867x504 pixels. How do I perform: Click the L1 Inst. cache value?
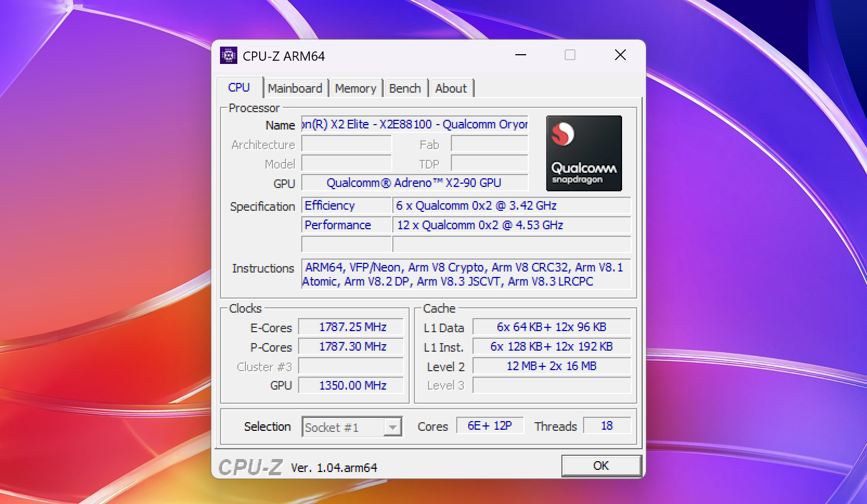[552, 346]
